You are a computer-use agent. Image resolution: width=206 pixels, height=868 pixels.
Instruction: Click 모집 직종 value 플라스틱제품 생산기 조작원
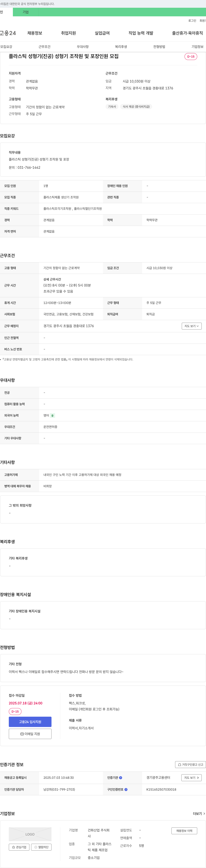click(61, 198)
